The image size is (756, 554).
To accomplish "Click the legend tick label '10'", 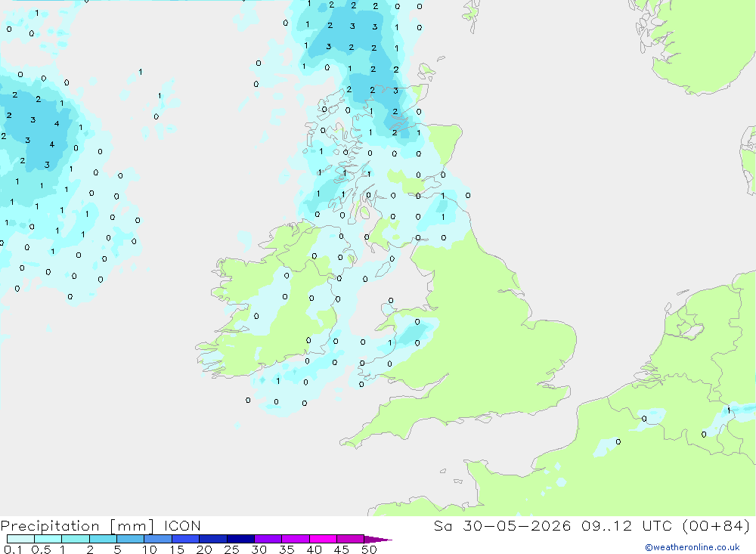I will tap(150, 549).
